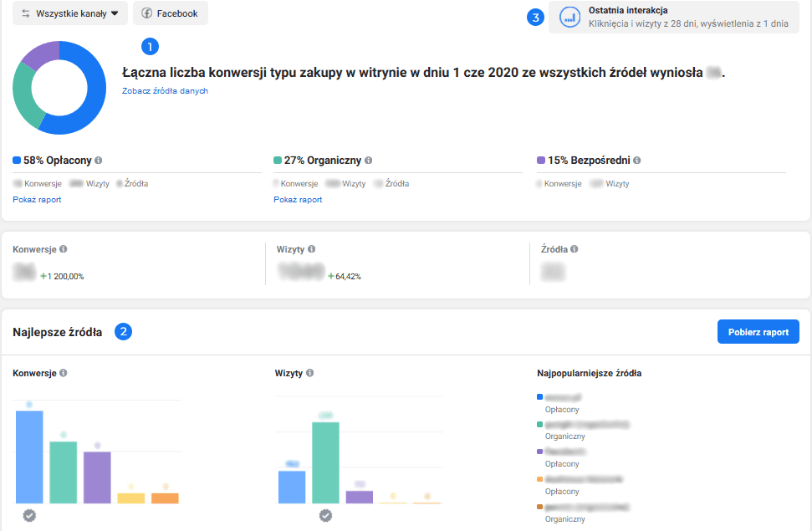
Task: Click the purple bar in Wizyty chart
Action: [x=360, y=498]
